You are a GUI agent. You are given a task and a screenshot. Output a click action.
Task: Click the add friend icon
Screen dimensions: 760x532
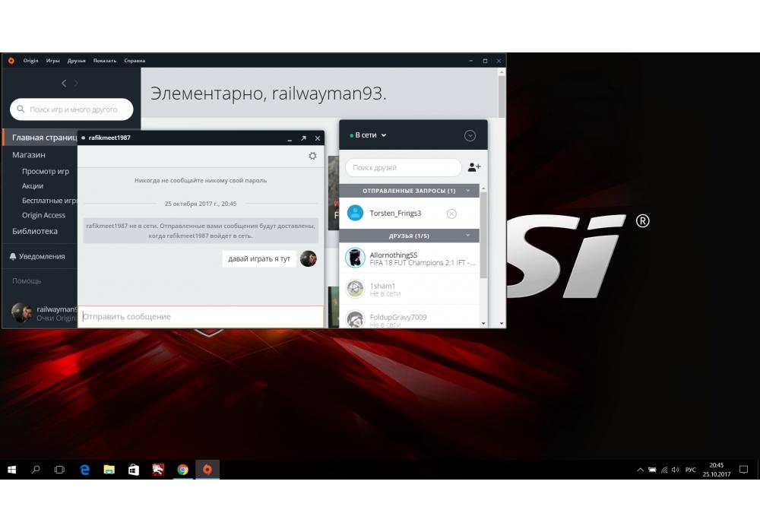click(474, 167)
